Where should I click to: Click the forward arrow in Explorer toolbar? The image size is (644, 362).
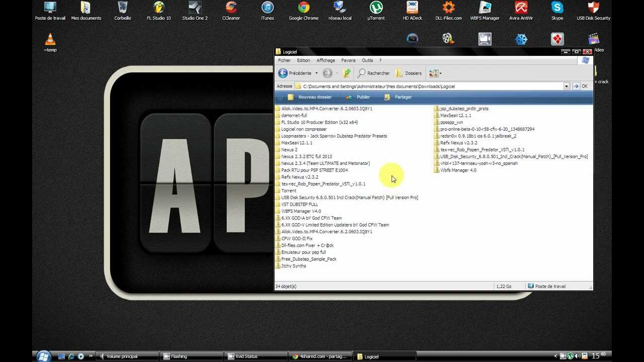pos(328,73)
